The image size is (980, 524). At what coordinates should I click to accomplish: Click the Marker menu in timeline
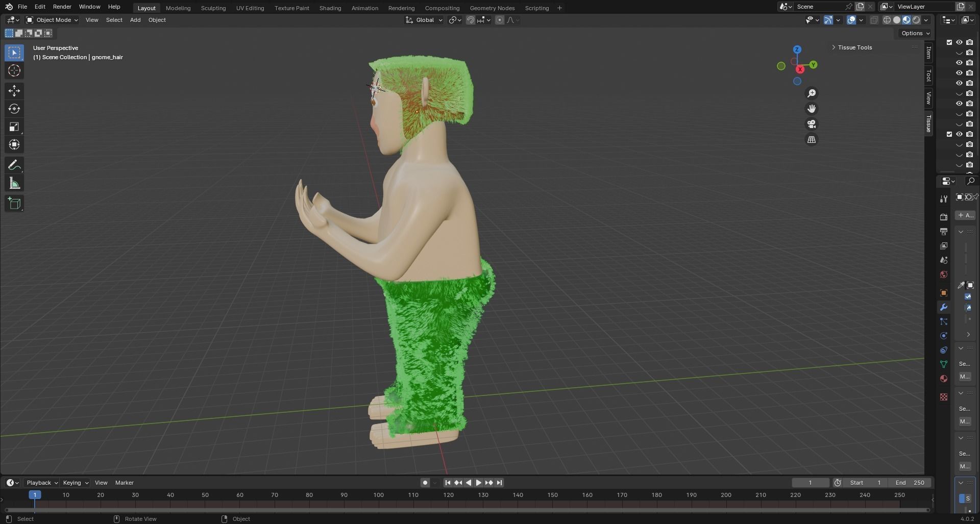(125, 483)
